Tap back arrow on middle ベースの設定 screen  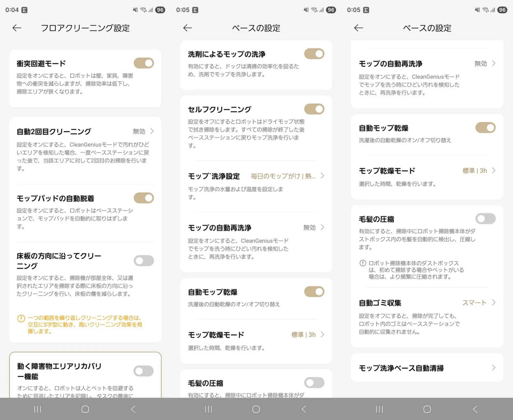[188, 28]
